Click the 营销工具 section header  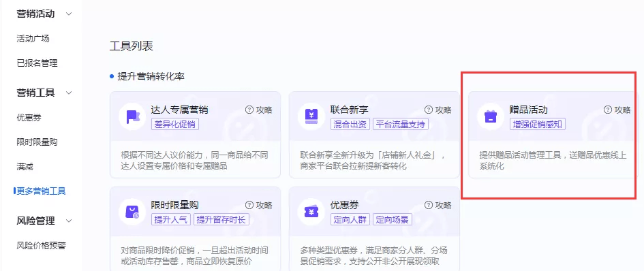35,93
